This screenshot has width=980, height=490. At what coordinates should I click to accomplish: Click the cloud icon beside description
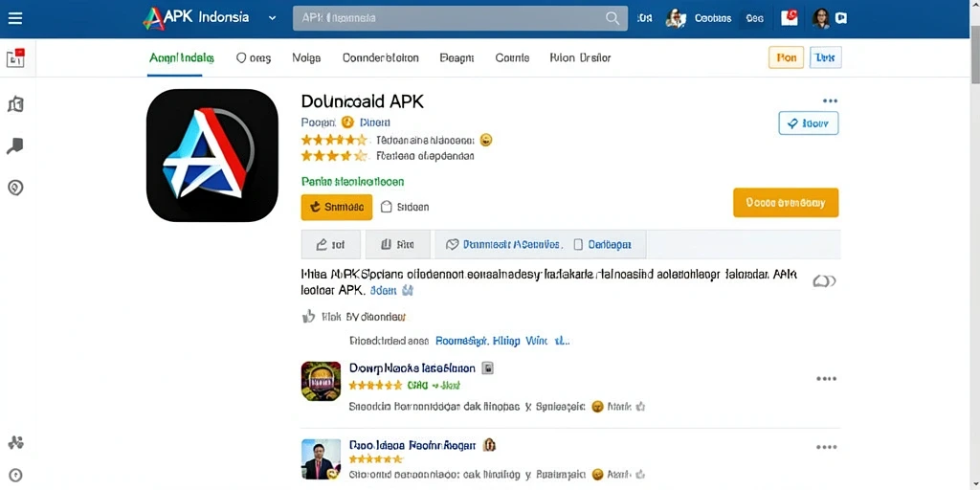(x=824, y=282)
